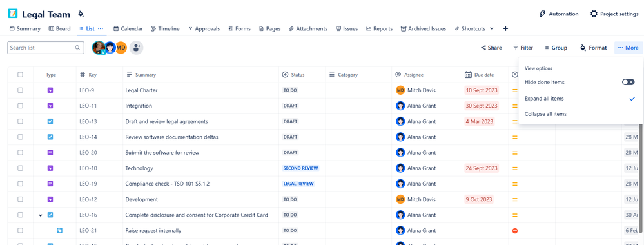Open the Format options
Image resolution: width=644 pixels, height=245 pixels.
[x=593, y=48]
